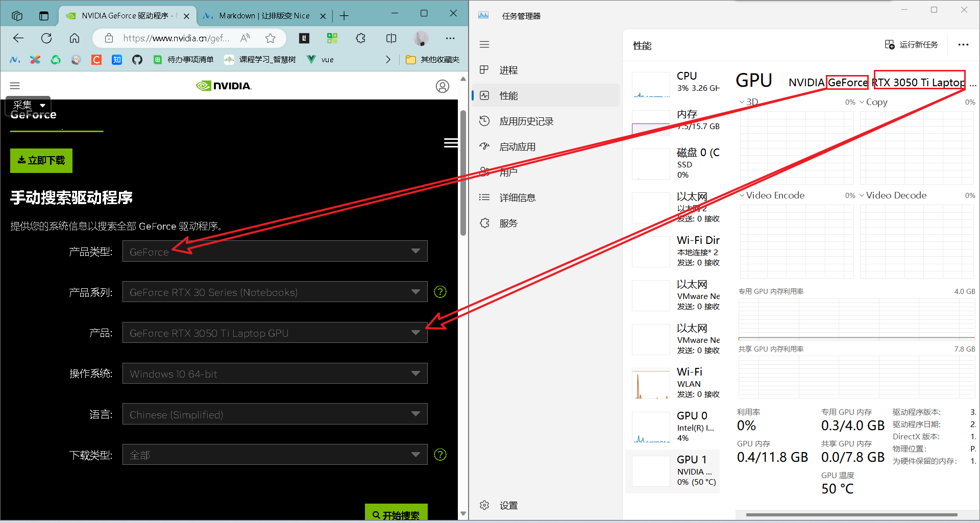Open 其他收藏夹 folder

click(x=433, y=60)
